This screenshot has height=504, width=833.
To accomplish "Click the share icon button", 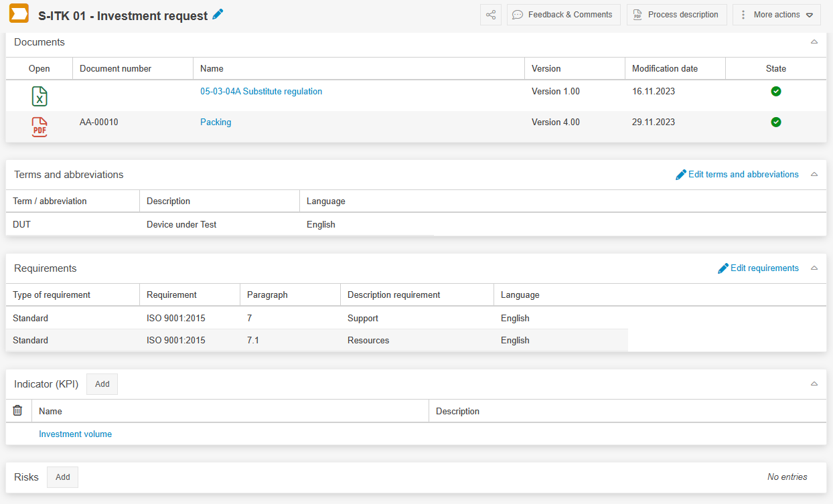I will 491,15.
